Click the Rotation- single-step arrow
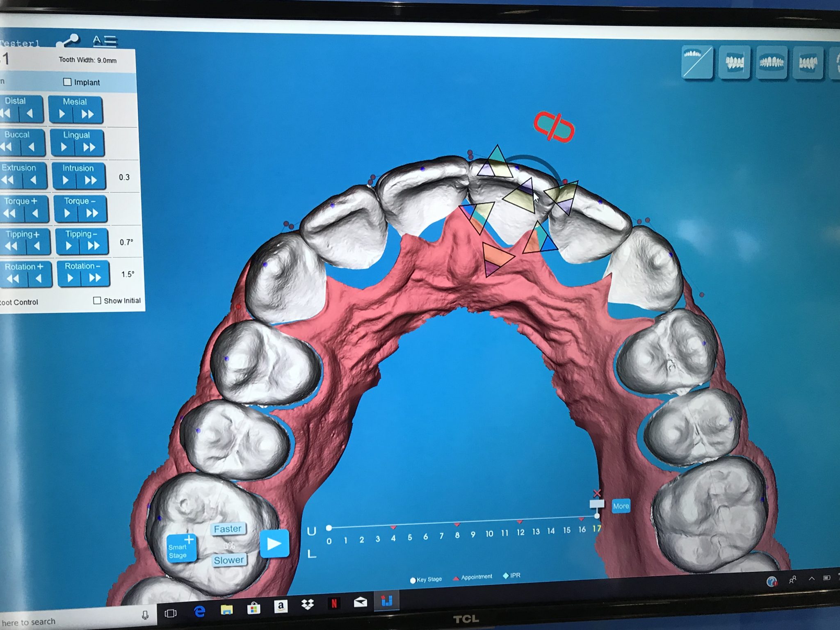840x630 pixels. coord(70,278)
